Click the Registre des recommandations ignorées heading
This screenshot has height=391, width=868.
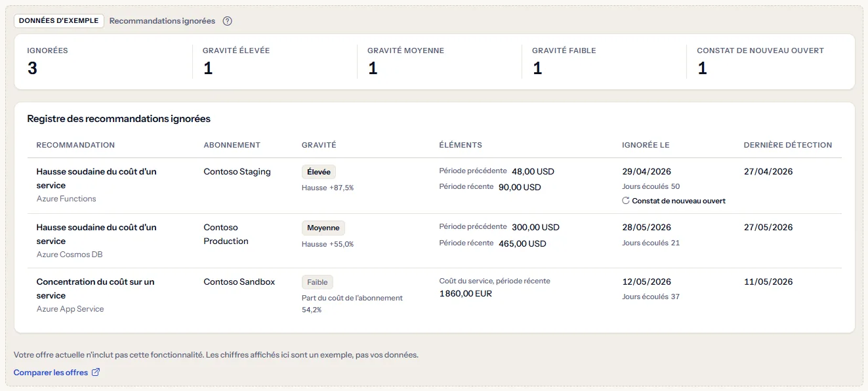(119, 119)
